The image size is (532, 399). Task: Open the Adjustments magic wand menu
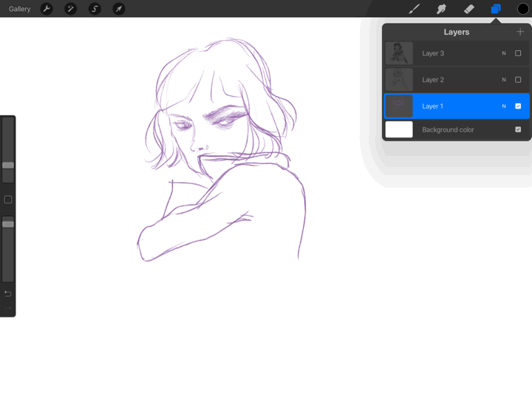(71, 9)
